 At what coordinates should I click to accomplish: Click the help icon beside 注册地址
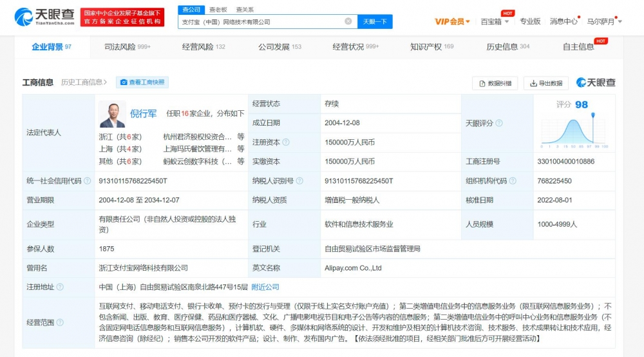(x=60, y=287)
